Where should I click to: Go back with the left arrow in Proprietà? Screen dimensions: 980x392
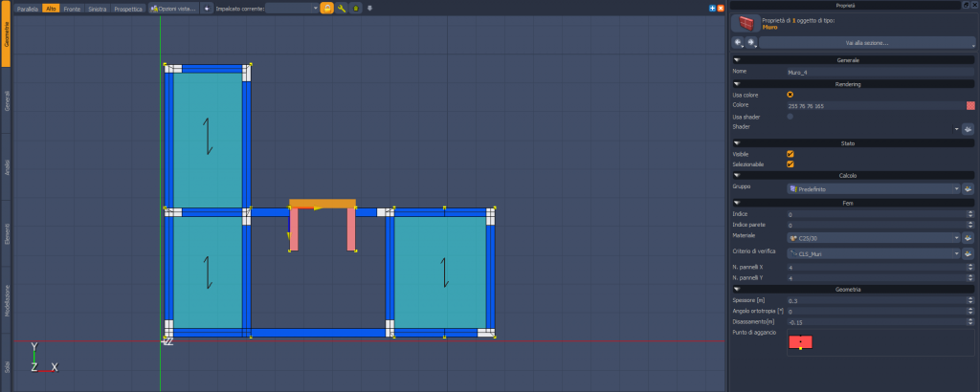738,43
